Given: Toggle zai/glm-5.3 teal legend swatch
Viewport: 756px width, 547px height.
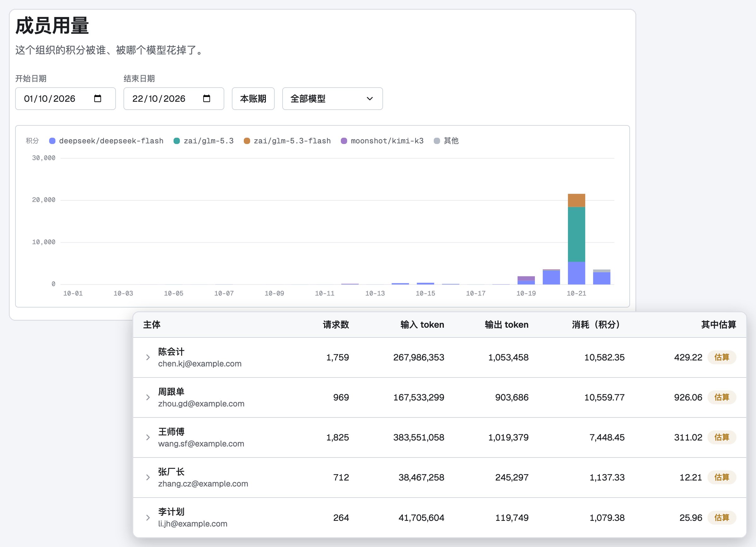Looking at the screenshot, I should click(x=177, y=141).
